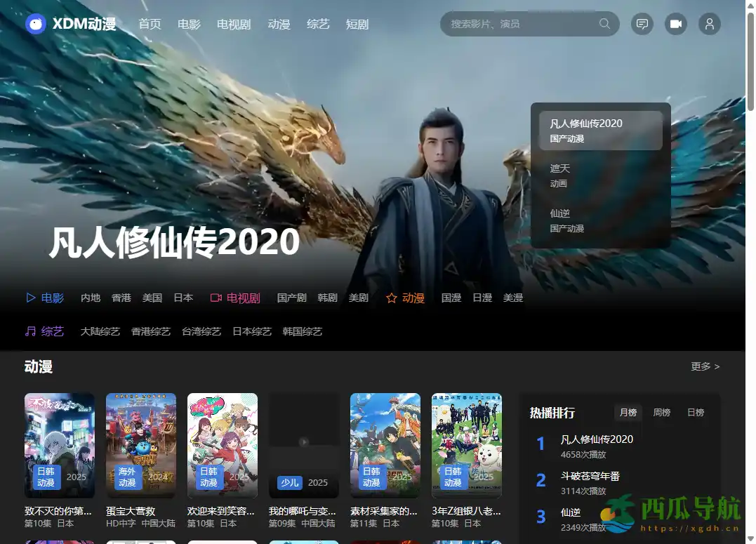The image size is (756, 544).
Task: Click the XDM动漫 logo icon
Action: coord(35,23)
